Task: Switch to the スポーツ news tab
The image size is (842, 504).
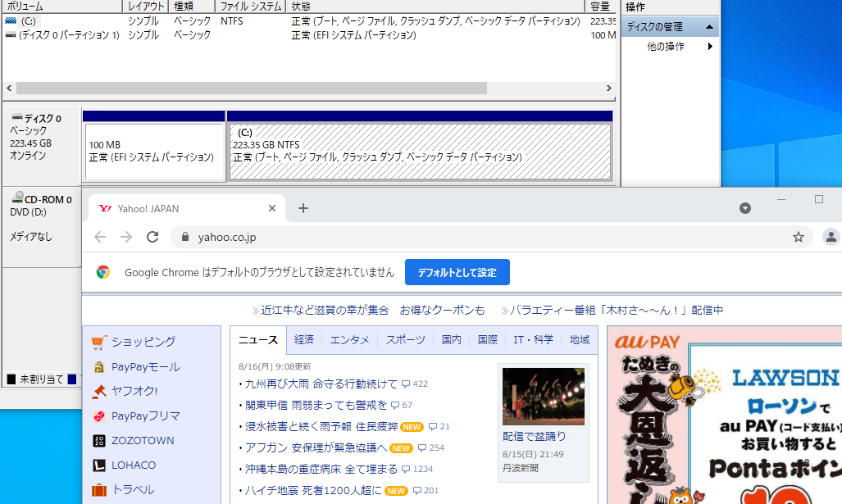Action: (406, 340)
